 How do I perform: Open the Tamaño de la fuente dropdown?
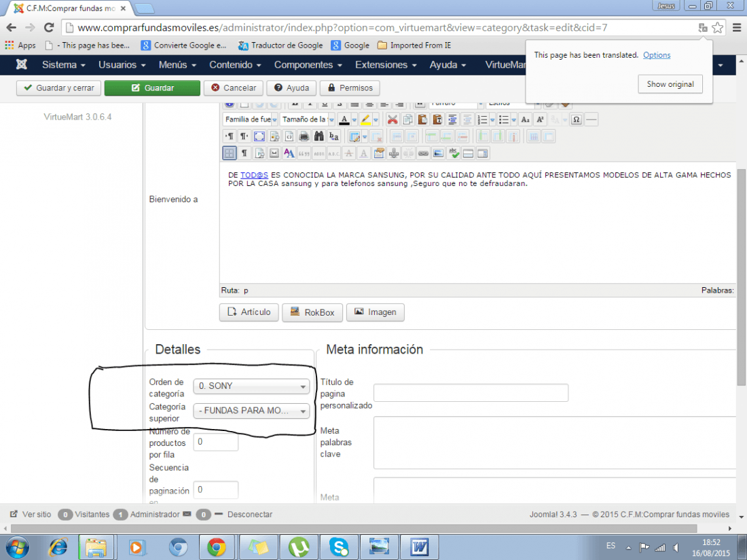point(308,119)
